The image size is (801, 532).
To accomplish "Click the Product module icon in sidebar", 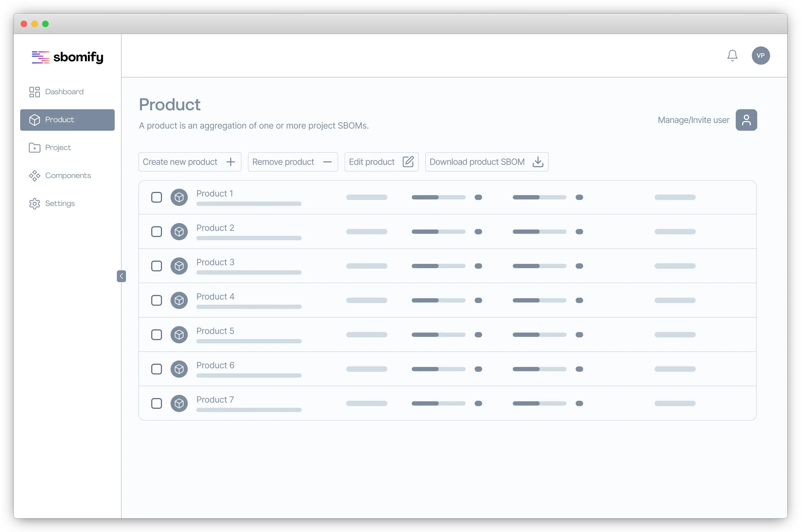I will click(x=34, y=119).
